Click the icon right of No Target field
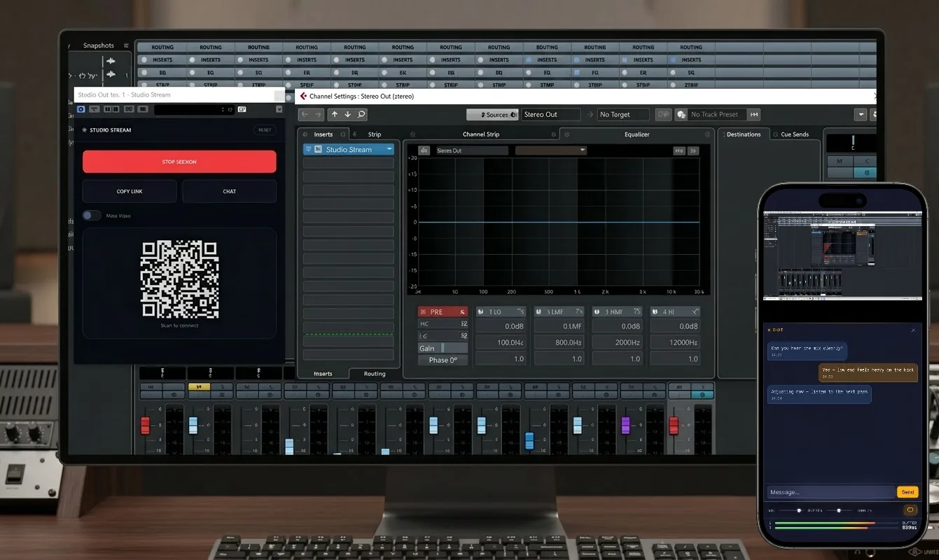This screenshot has width=939, height=560. [663, 114]
